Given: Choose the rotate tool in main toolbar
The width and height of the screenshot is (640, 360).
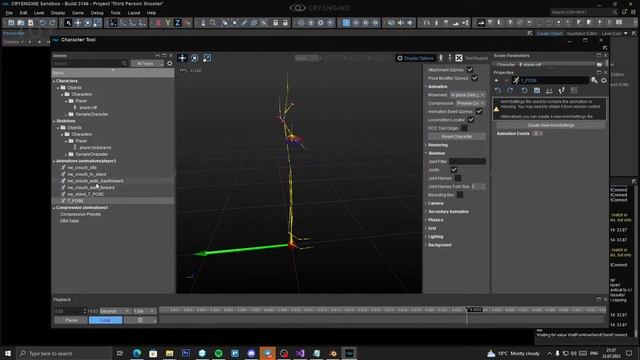Looking at the screenshot, I should click(87, 23).
